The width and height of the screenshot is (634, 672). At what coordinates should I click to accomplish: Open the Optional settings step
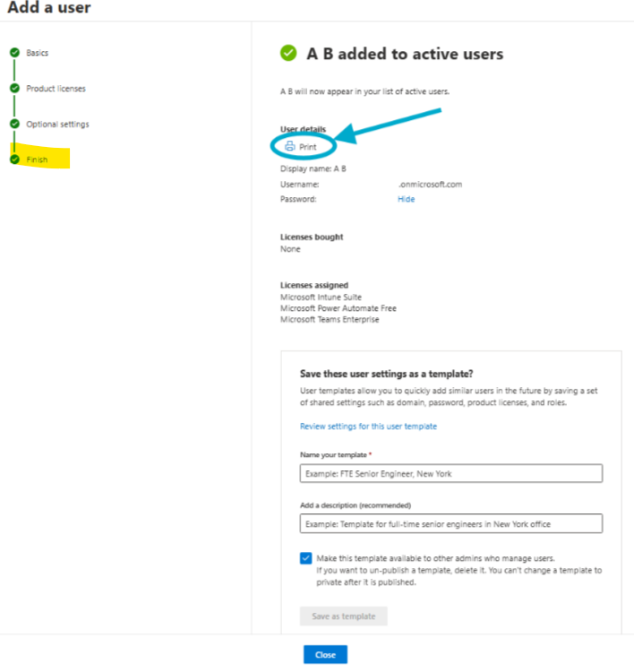pyautogui.click(x=57, y=125)
